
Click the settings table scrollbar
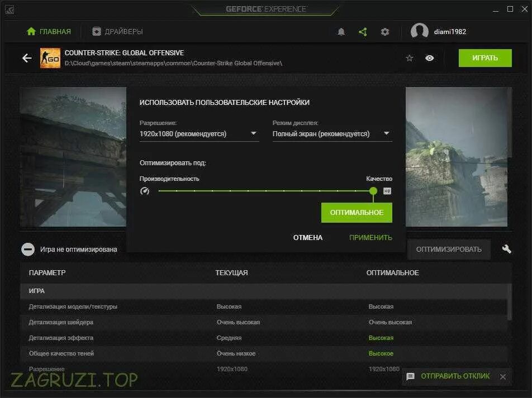click(x=509, y=302)
